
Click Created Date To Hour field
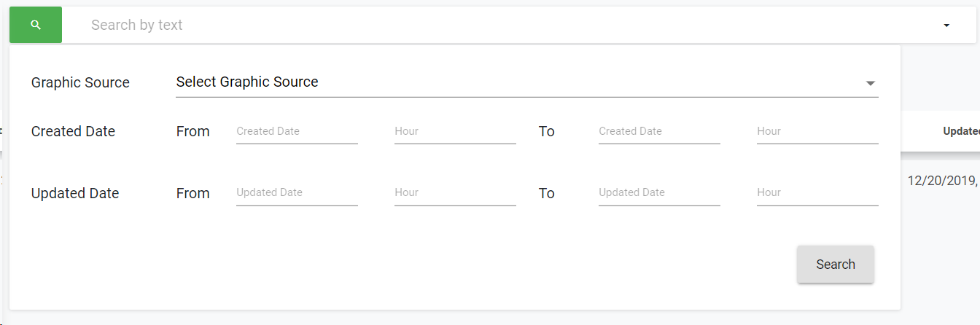[817, 132]
